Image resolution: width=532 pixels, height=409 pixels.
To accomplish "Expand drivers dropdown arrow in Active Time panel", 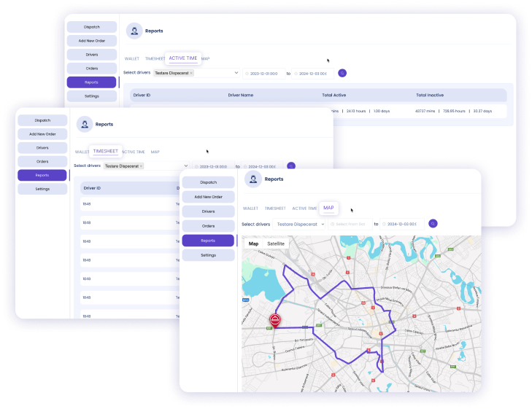I will point(236,73).
